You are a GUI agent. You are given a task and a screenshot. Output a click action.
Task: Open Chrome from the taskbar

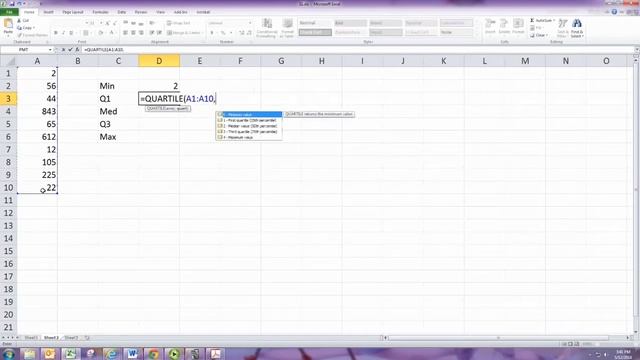pos(153,353)
